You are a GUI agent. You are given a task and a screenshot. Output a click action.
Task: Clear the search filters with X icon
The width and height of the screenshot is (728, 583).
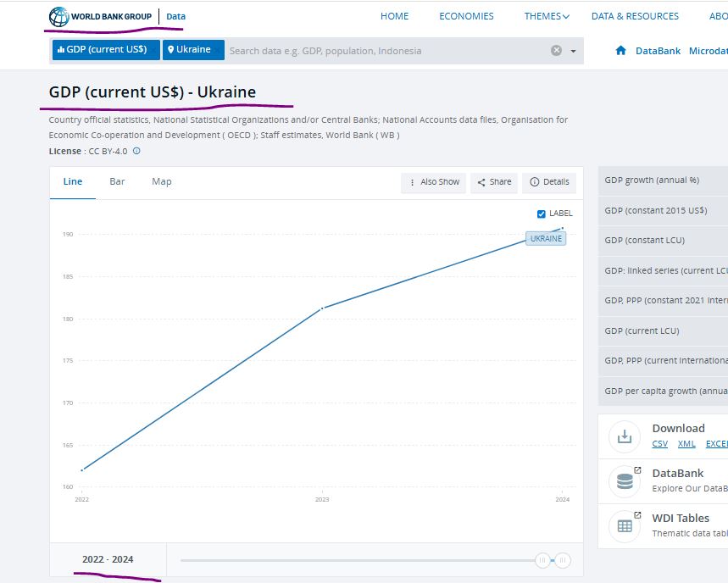tap(556, 51)
